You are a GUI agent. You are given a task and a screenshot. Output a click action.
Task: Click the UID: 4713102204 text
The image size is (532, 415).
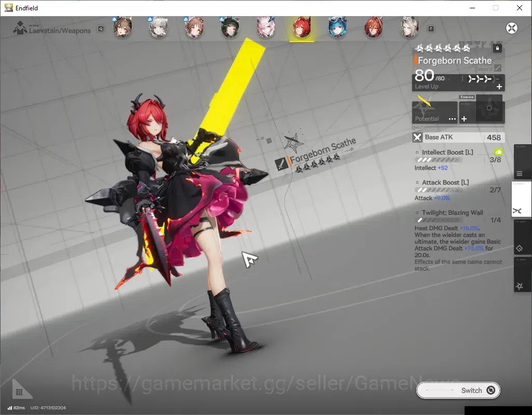[x=48, y=408]
